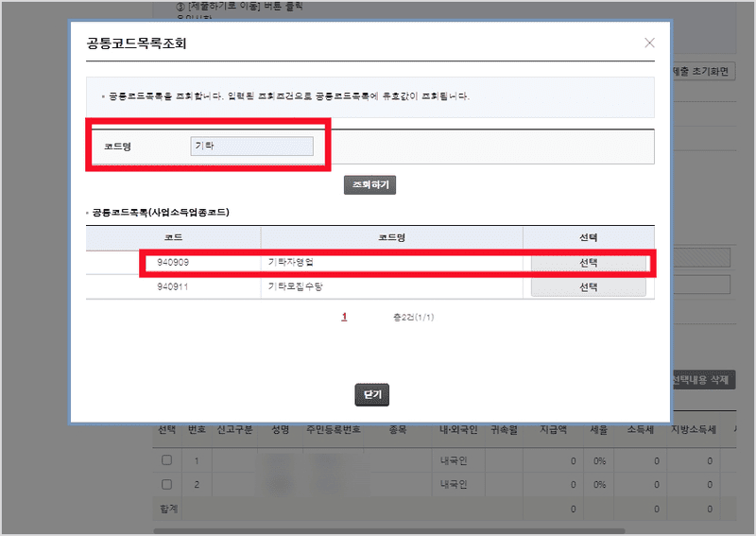Click the 공통코드목록조회 dialog title

[x=136, y=43]
